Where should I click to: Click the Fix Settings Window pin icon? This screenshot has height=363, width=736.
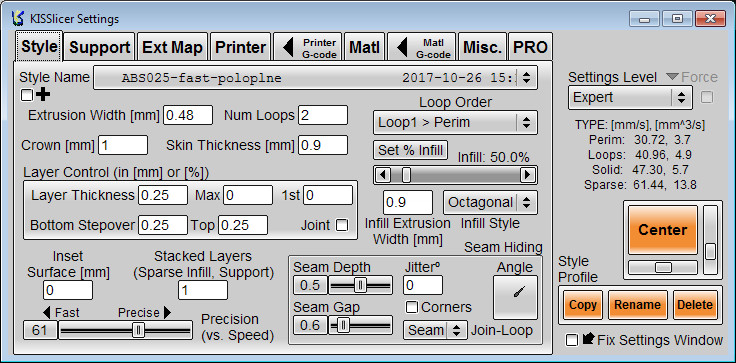[x=588, y=339]
